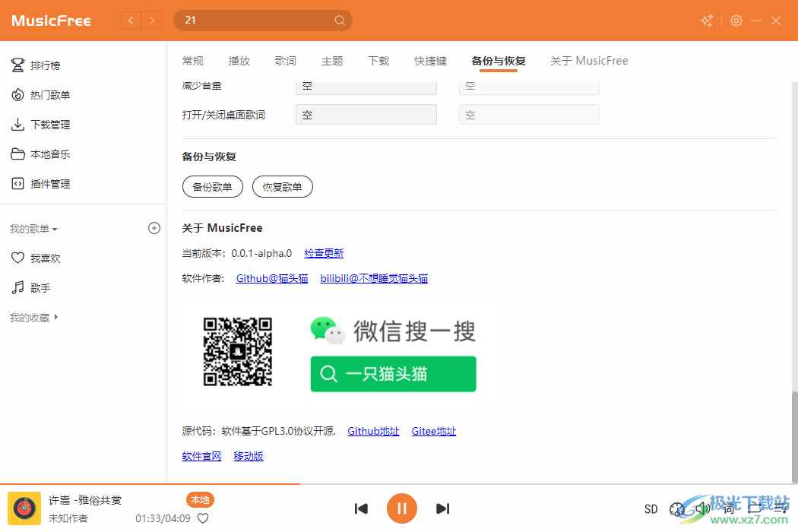Switch to the 主题 tab
798x532 pixels.
click(332, 61)
